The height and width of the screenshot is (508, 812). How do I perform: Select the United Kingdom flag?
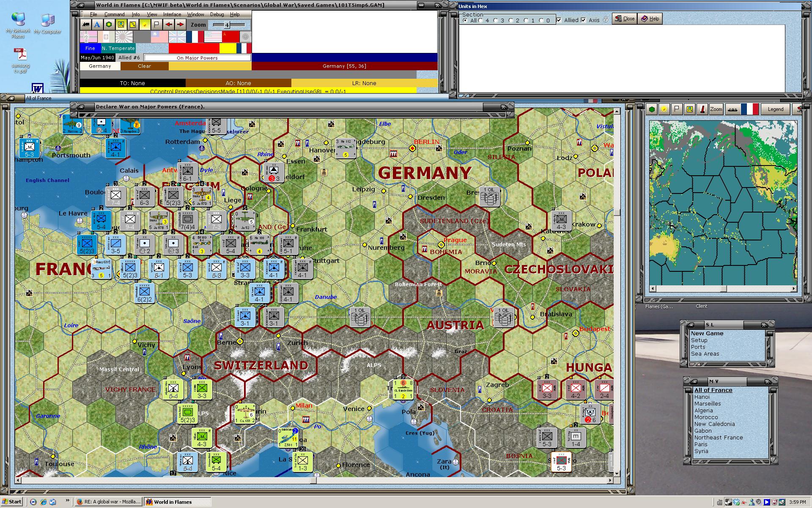pos(177,37)
